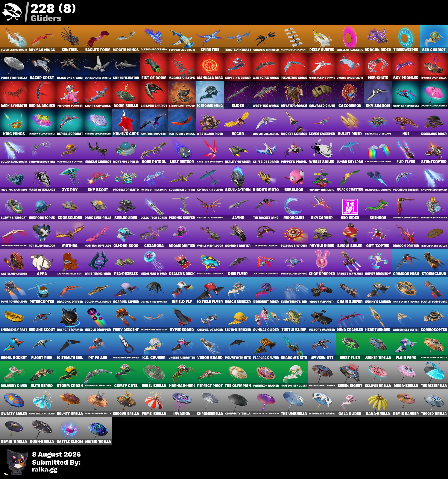The image size is (448, 479).
Task: Select the Kal-El's Cape glider
Action: (126, 123)
